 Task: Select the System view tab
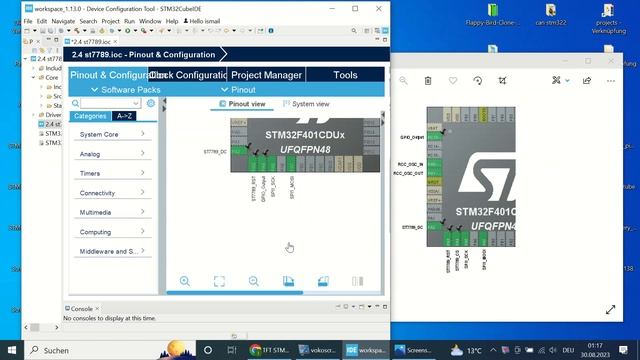(x=306, y=104)
